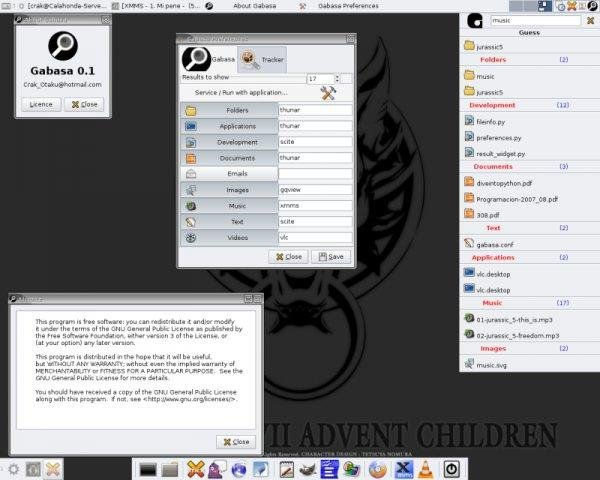Expand the Folders results category
The image size is (600, 480).
(530, 60)
